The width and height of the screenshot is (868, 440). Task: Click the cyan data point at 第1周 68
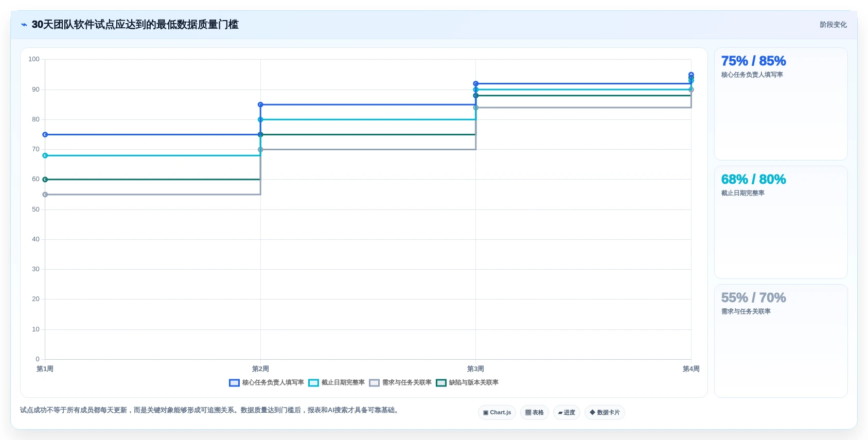(45, 155)
